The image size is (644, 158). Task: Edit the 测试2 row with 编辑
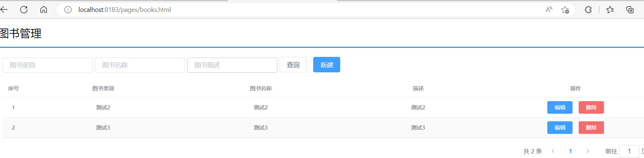click(x=560, y=107)
